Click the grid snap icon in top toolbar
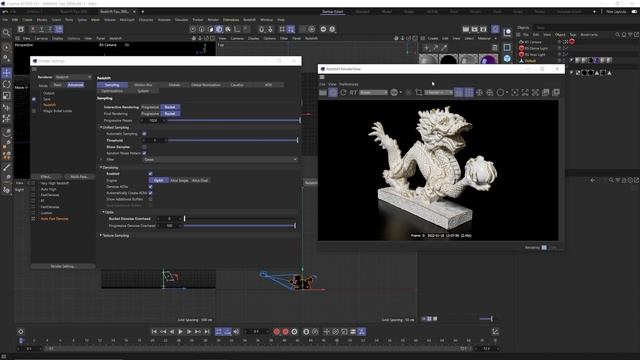Screen dimensions: 640x360 pos(291,29)
